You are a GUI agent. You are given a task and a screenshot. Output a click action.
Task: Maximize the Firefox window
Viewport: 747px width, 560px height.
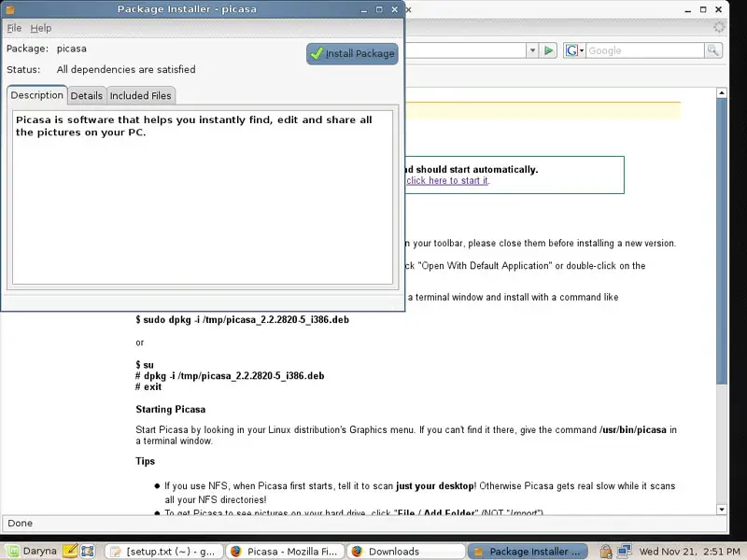703,9
